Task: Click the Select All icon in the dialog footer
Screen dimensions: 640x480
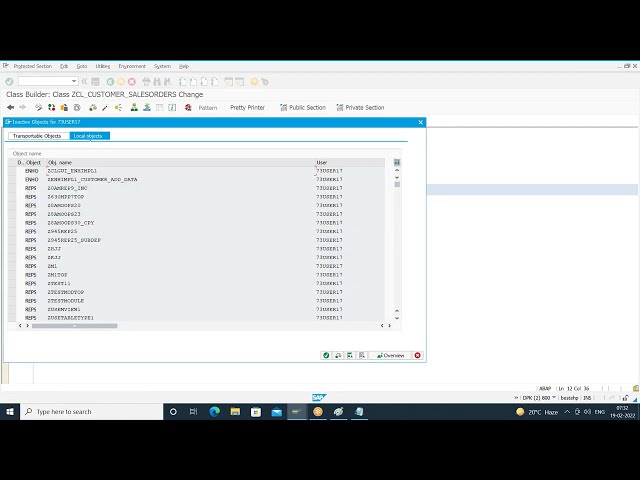Action: click(350, 356)
